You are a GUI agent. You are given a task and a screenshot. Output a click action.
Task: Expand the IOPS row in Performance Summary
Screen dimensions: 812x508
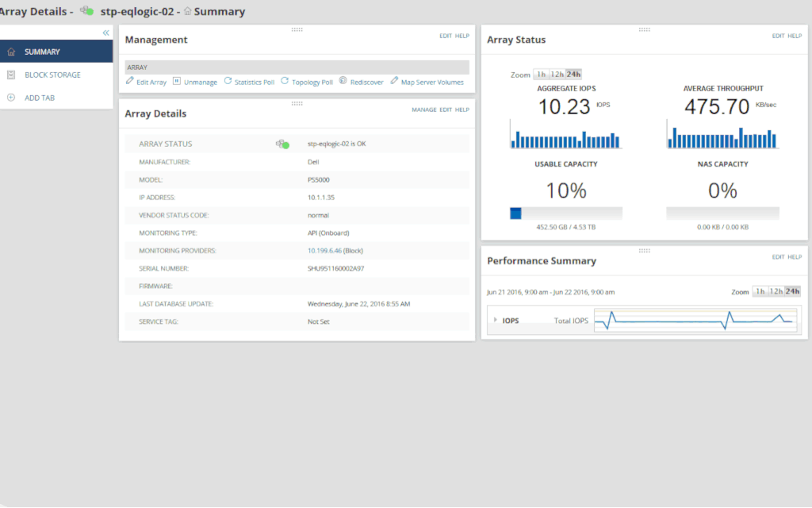[496, 320]
